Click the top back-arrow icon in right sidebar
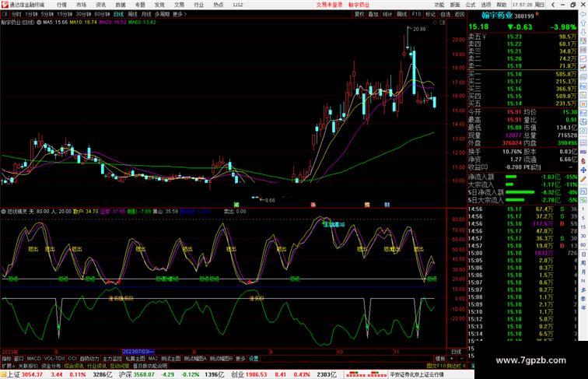 583,14
